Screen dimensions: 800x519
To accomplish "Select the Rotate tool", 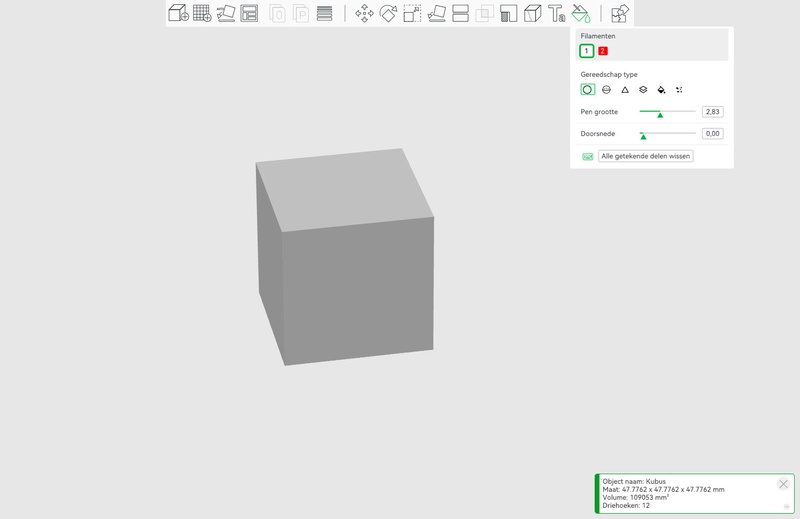I will point(388,13).
